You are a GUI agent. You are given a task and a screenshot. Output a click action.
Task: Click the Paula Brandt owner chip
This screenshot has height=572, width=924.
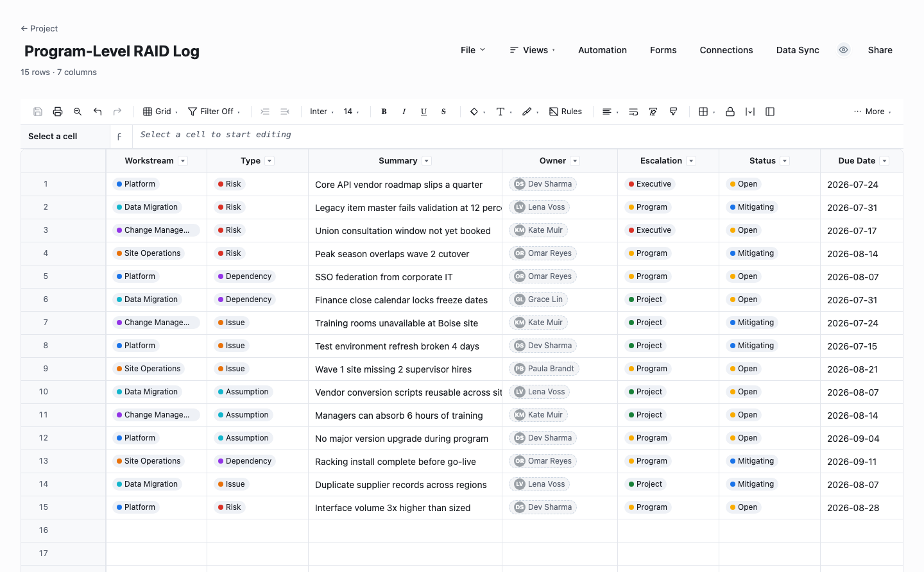[x=545, y=369]
